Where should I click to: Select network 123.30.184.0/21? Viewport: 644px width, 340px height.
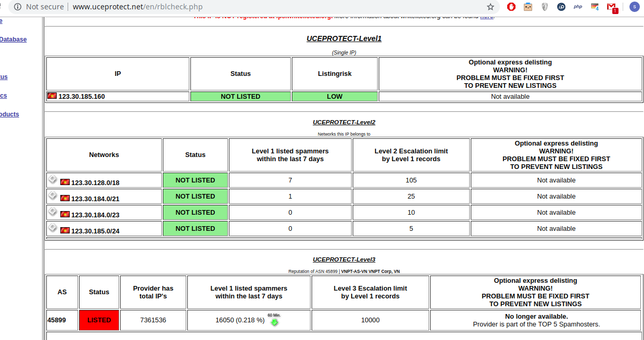click(95, 199)
